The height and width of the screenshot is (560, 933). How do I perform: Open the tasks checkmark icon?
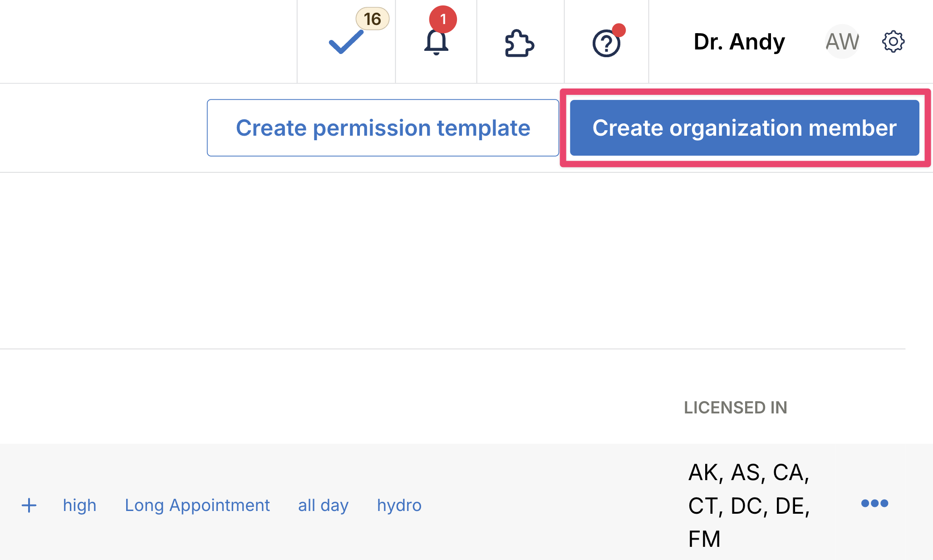346,42
